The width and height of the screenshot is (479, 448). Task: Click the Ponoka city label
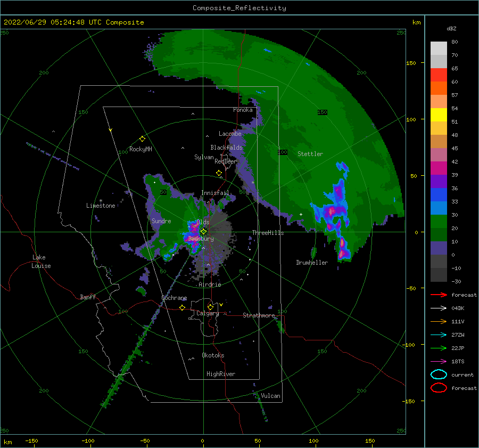tap(243, 110)
